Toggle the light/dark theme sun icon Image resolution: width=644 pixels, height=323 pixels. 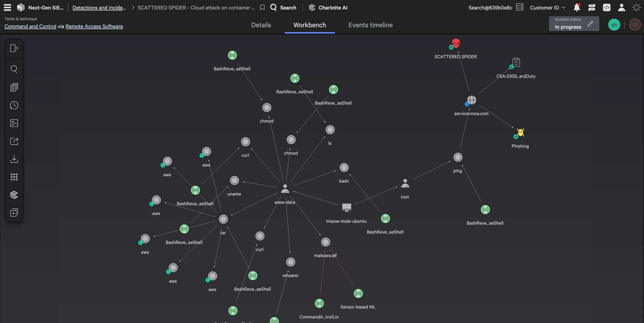click(x=636, y=8)
